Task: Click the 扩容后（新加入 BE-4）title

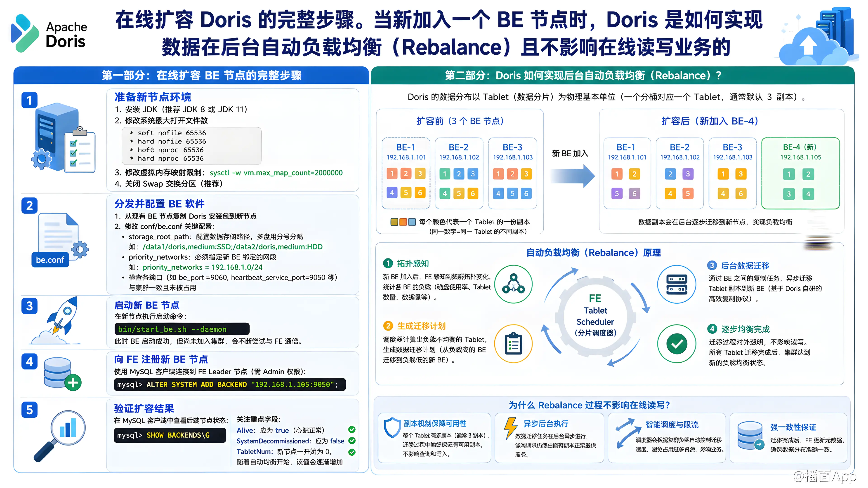Action: pyautogui.click(x=710, y=121)
